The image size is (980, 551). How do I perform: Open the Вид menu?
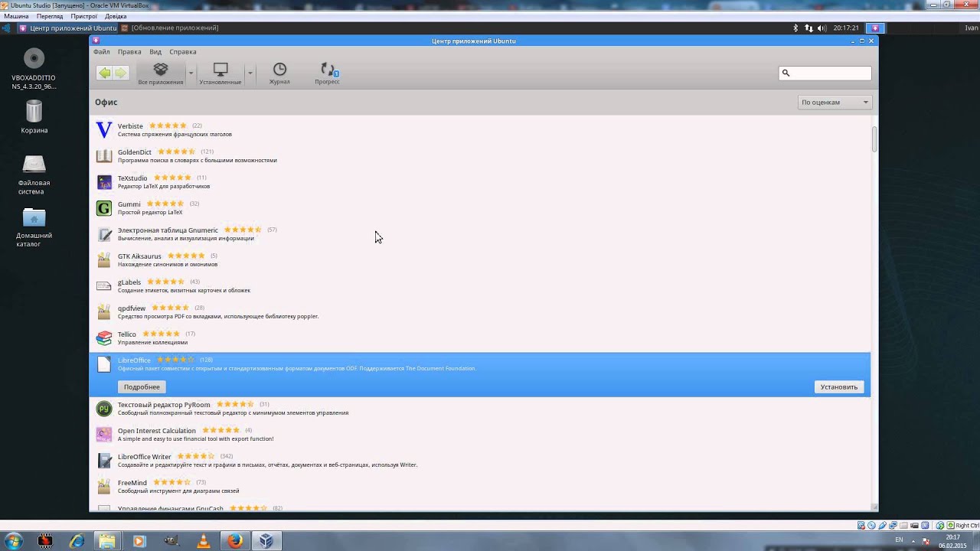coord(155,52)
